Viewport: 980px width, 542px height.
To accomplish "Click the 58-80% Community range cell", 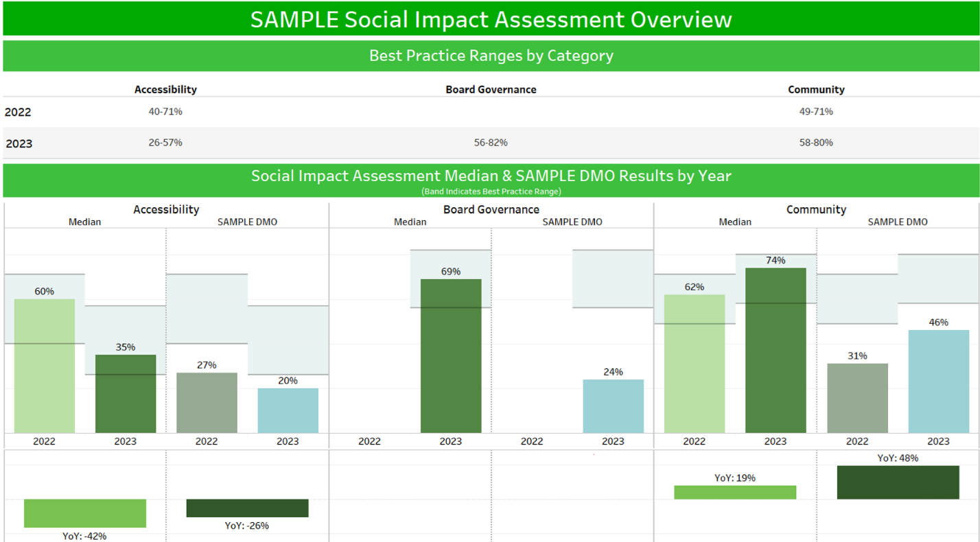I will coord(816,143).
